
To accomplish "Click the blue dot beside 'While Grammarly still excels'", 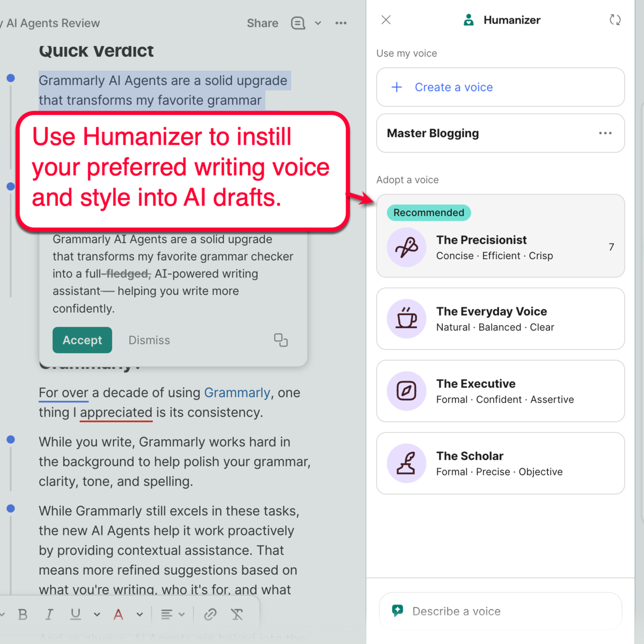I will coord(11,508).
